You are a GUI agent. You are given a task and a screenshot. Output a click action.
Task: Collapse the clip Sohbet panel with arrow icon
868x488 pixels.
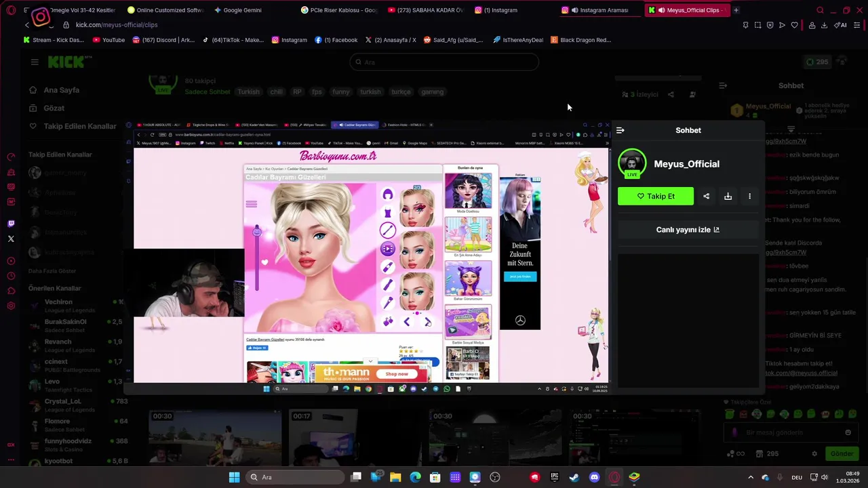[620, 130]
